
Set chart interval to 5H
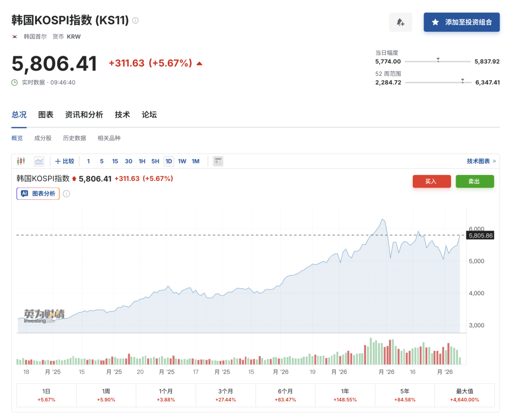pyautogui.click(x=155, y=161)
